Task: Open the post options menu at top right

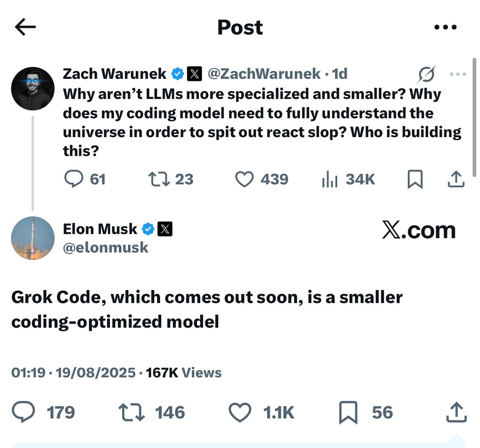Action: point(444,26)
